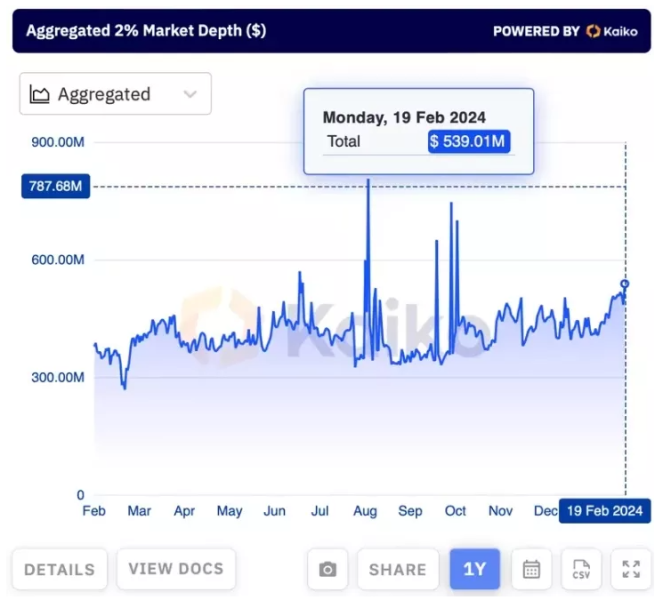Image resolution: width=663 pixels, height=600 pixels.
Task: Click the area chart icon beside Aggregated
Action: click(41, 95)
